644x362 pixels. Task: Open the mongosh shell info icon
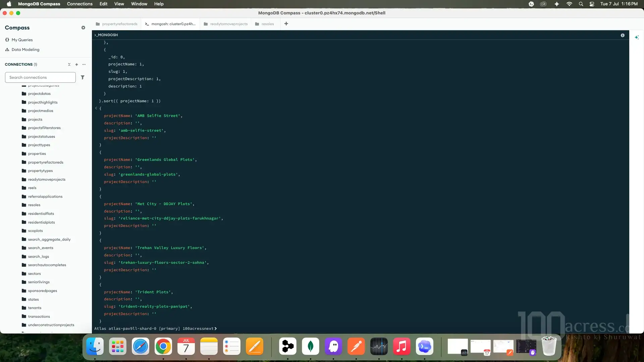click(623, 35)
